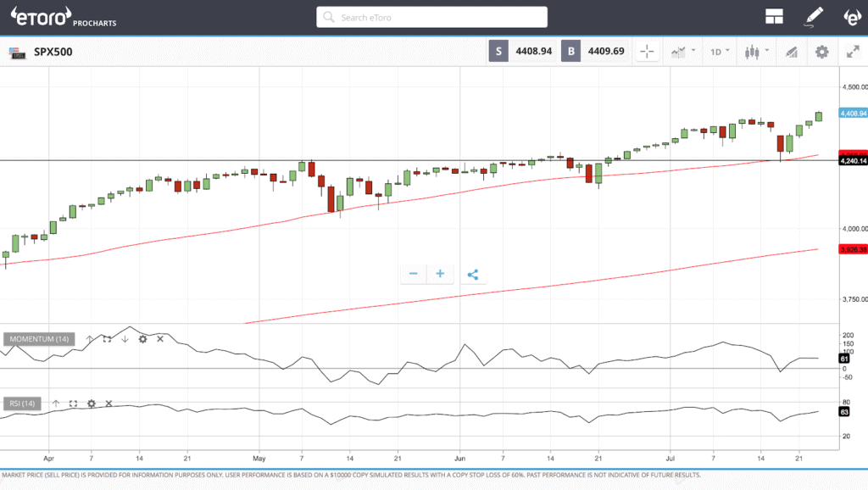Screen dimensions: 868x490
Task: Click the buy price 4409.69
Action: click(x=606, y=52)
